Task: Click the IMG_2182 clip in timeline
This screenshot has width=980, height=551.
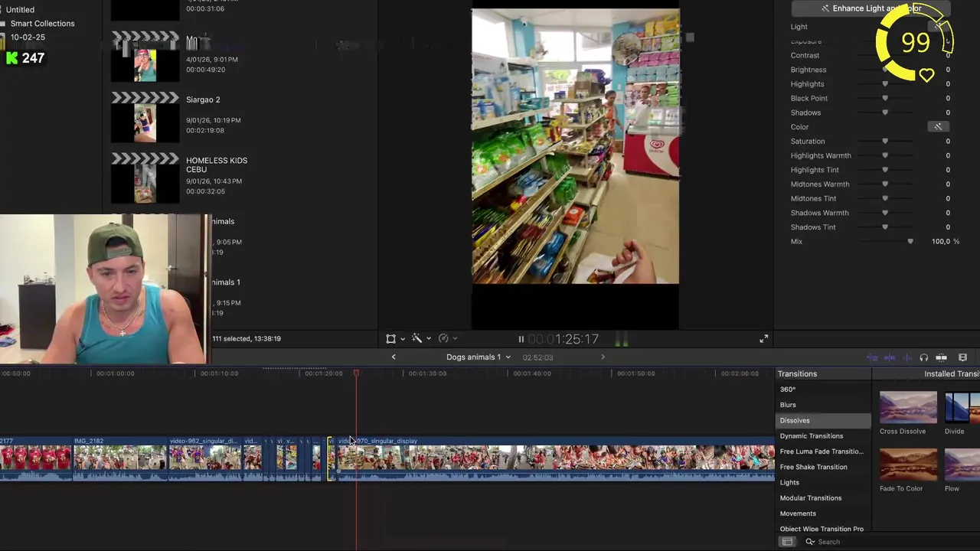Action: pyautogui.click(x=119, y=459)
